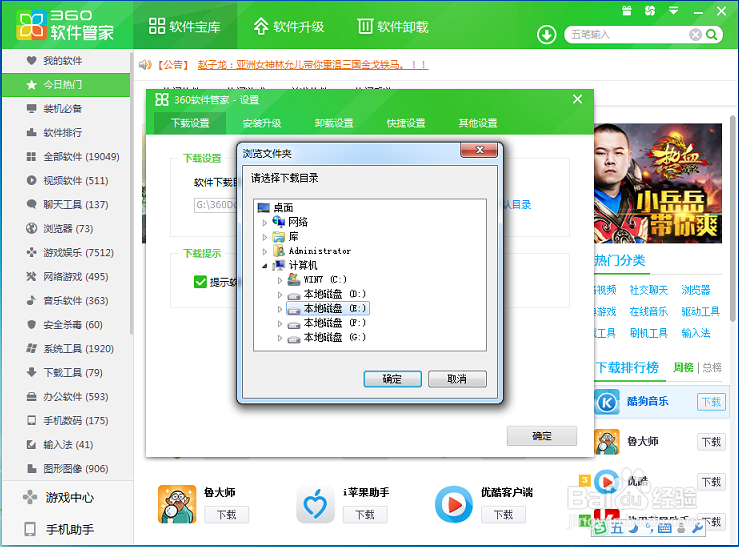Open 视频软件 (511) category
This screenshot has width=739, height=547.
pos(66,180)
